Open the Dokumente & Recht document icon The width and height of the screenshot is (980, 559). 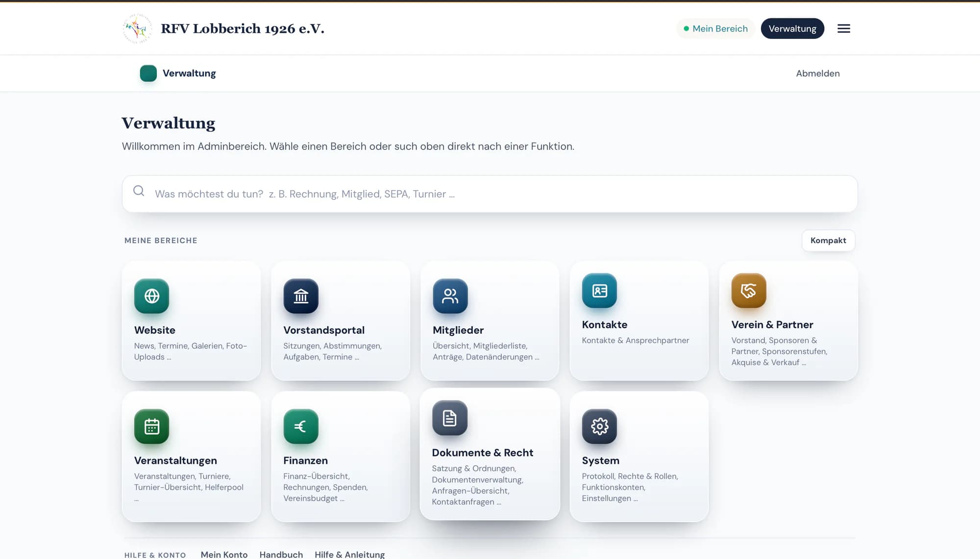coord(450,418)
